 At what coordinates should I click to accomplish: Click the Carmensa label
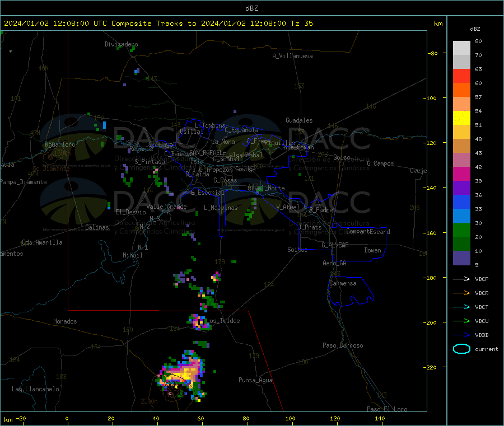point(343,283)
